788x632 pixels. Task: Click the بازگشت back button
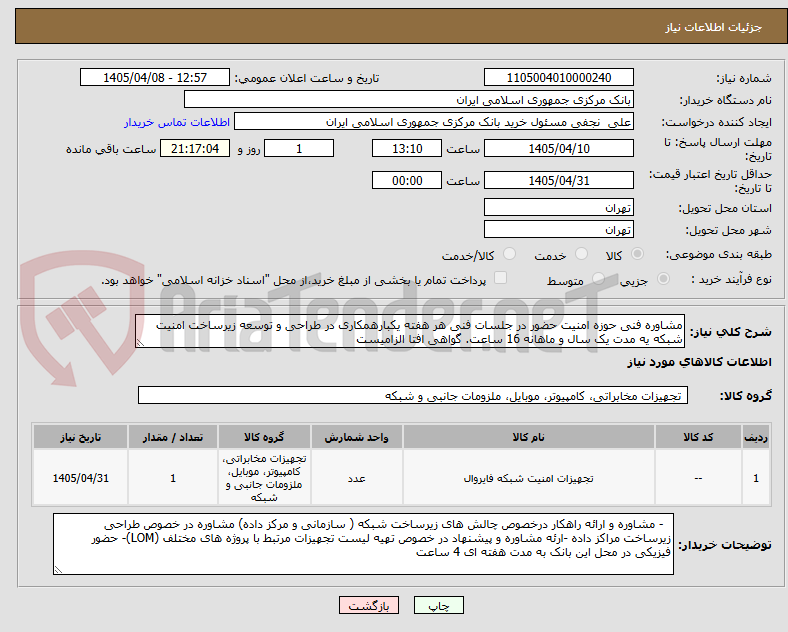(x=369, y=605)
